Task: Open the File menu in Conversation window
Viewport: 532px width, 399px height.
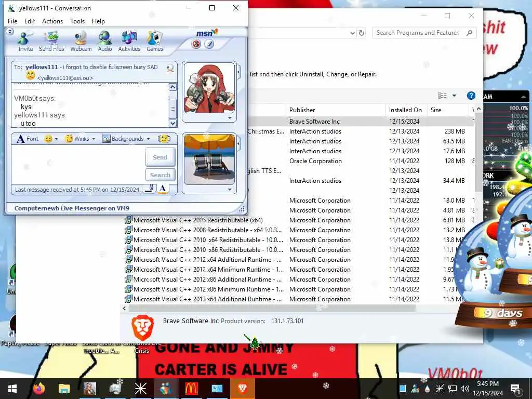Action: 12,21
